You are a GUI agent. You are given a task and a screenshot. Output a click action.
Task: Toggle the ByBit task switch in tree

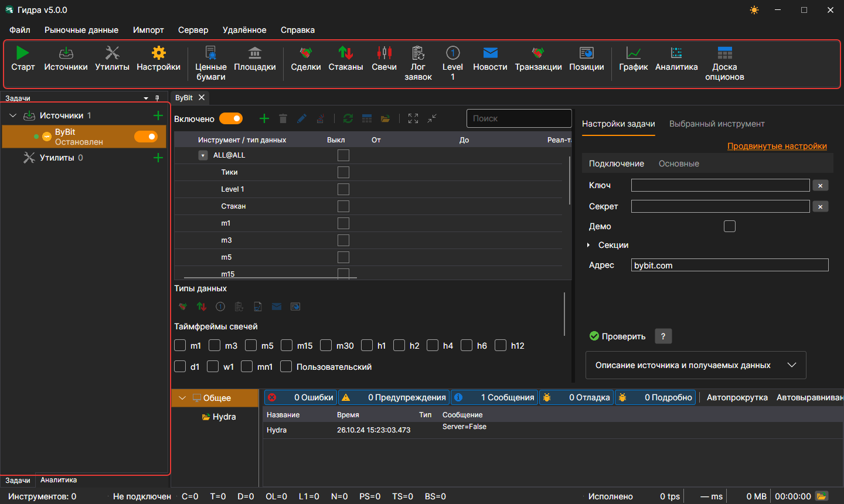(146, 137)
